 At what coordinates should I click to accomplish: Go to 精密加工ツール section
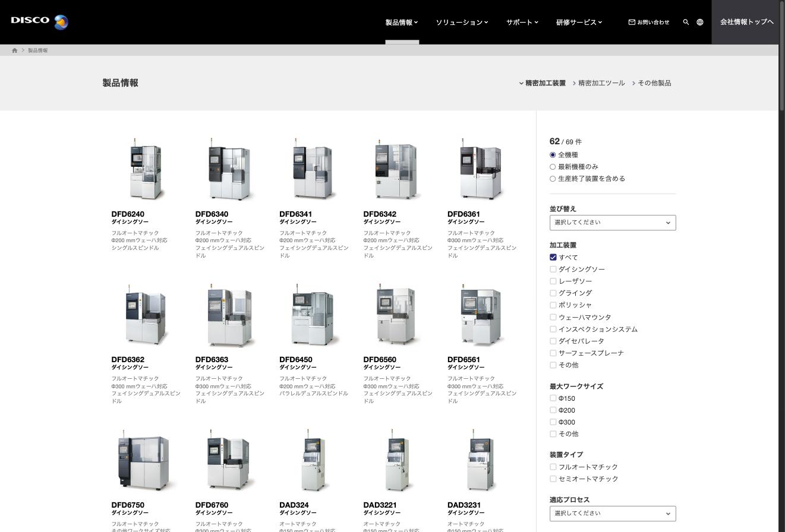(599, 83)
